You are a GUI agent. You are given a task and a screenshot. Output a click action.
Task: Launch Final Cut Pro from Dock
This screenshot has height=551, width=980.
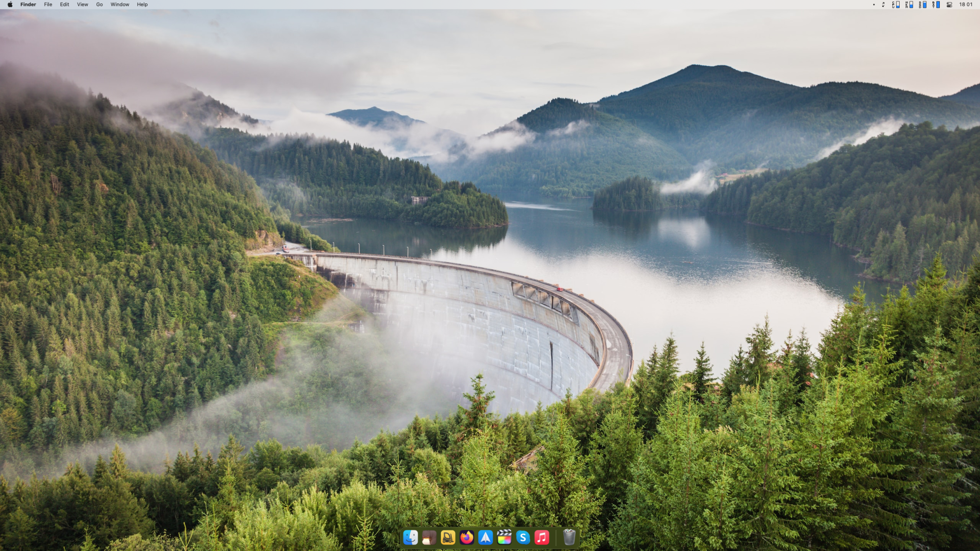[504, 537]
